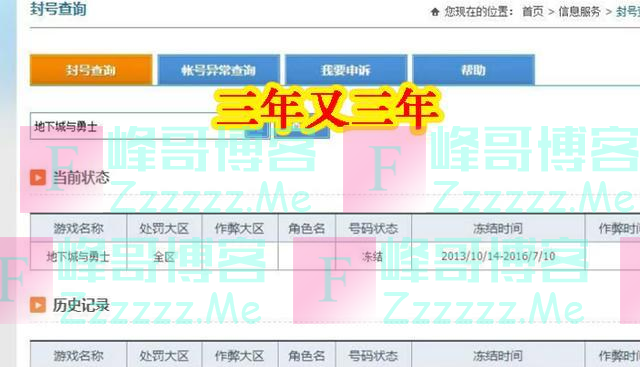
Task: Click the orange arrow icon beside 当前状态
Action: tap(38, 178)
